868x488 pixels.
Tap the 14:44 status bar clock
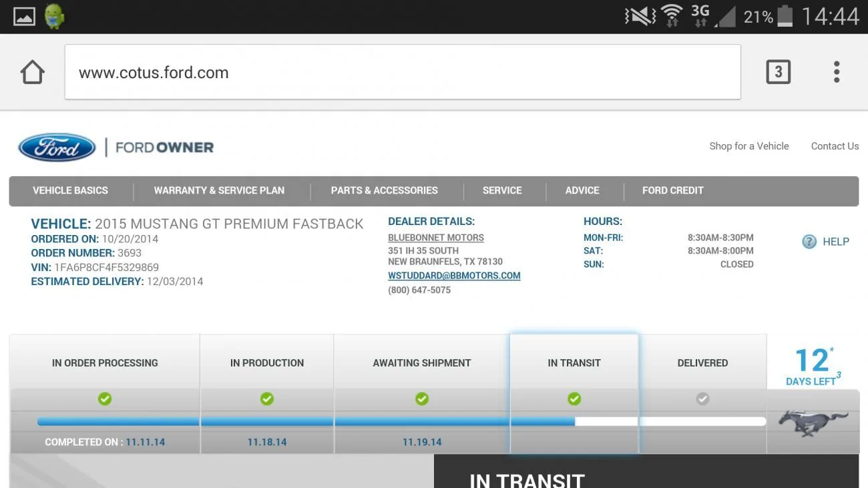click(x=830, y=16)
